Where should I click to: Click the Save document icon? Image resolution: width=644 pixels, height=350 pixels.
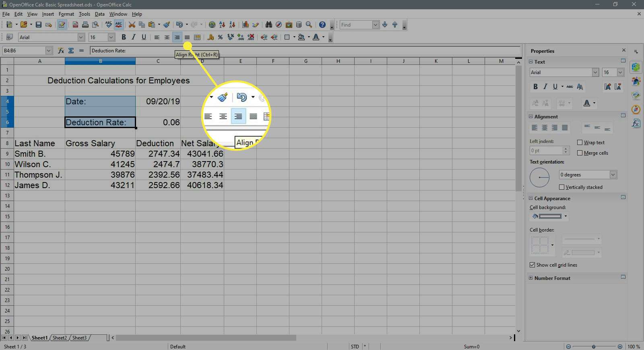click(39, 25)
